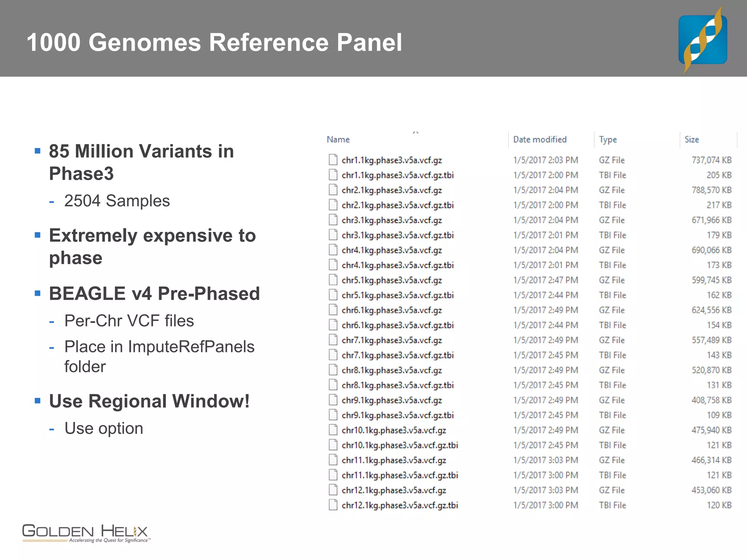
Task: Select file chr7.1kg.phase3.v5a.vcf.gz.tbi
Action: 398,355
